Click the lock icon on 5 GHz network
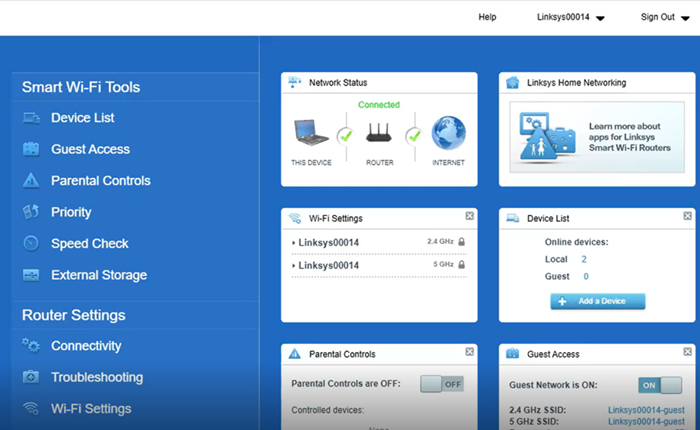700x430 pixels. pyautogui.click(x=462, y=264)
